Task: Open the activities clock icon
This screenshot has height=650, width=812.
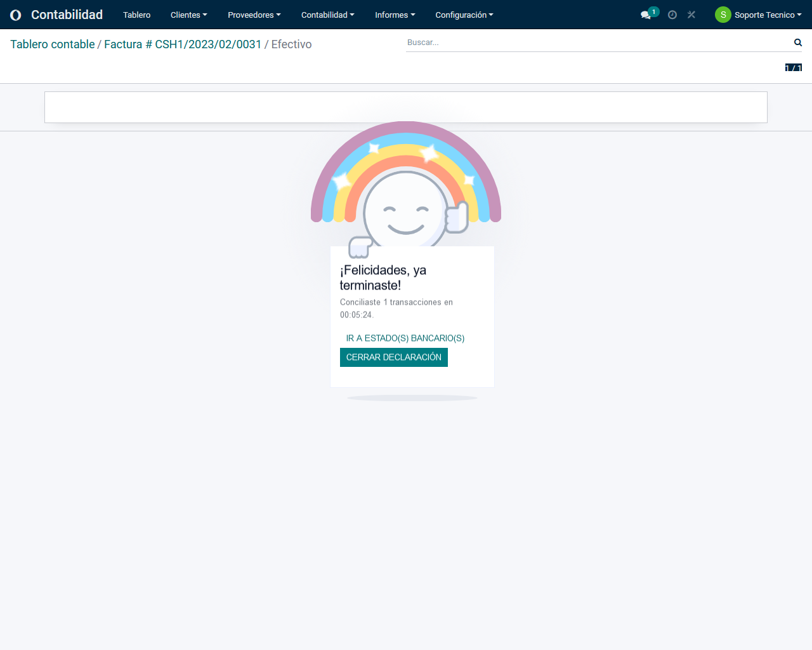Action: point(672,15)
